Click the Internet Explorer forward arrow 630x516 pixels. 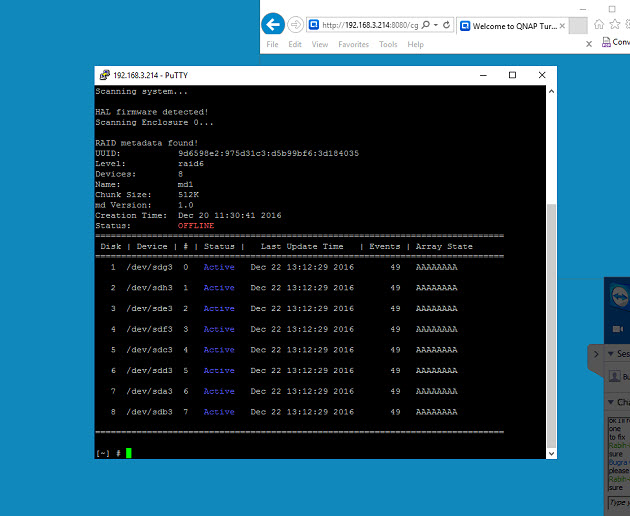294,24
